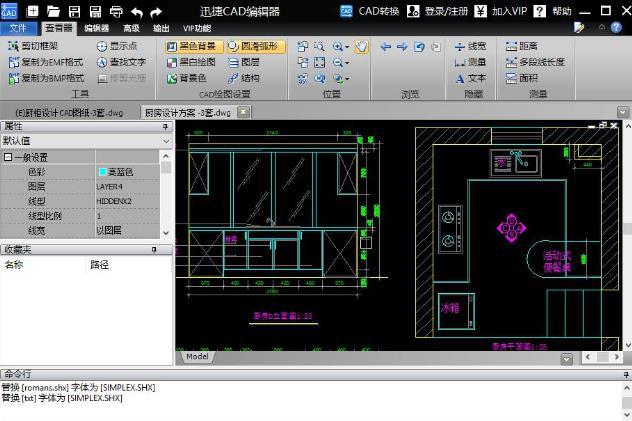This screenshot has width=632, height=421.
Task: Click the print icon in title bar
Action: pos(116,11)
